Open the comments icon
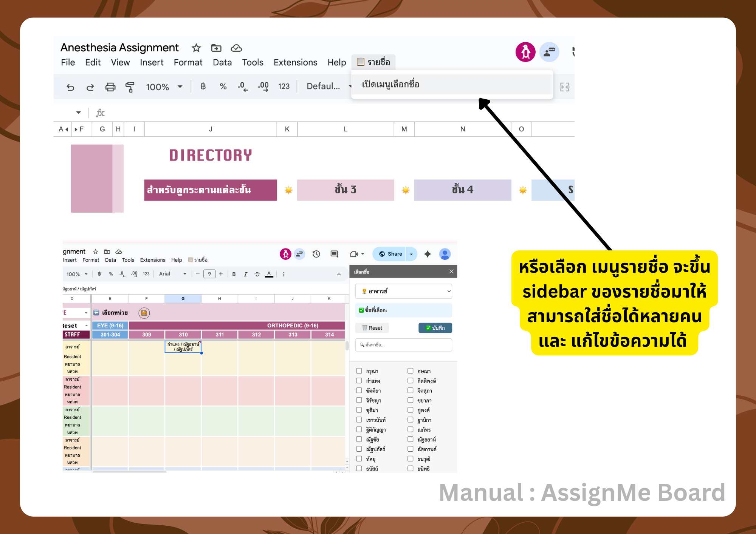This screenshot has height=534, width=756. [334, 254]
